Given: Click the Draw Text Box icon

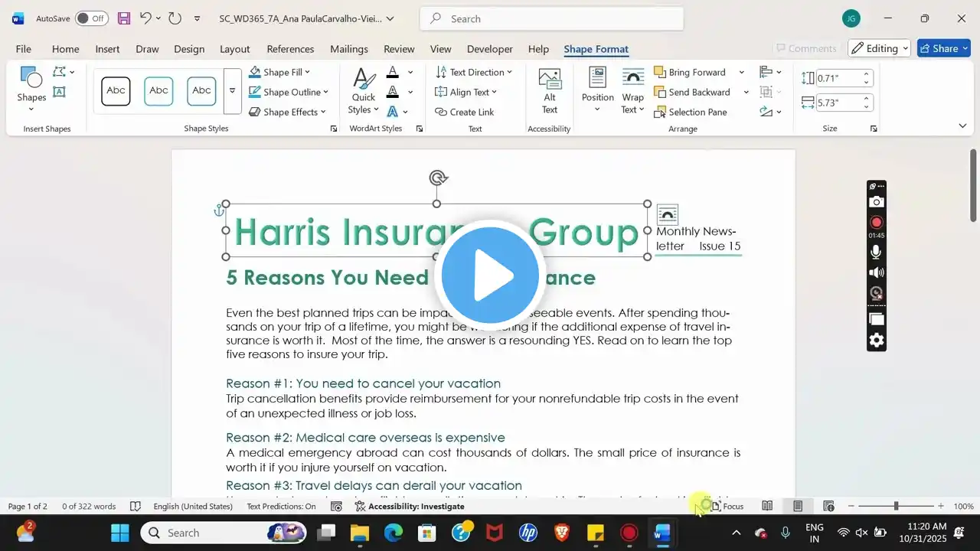Looking at the screenshot, I should click(x=59, y=92).
